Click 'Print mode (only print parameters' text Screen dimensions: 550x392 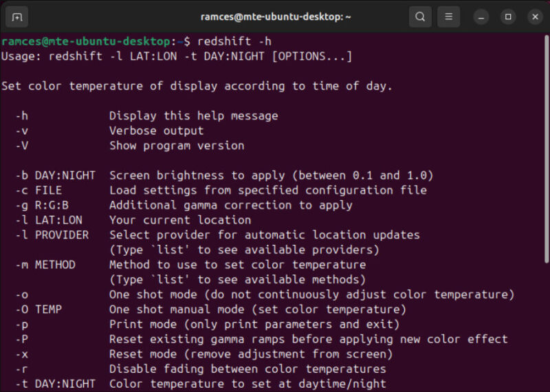tap(254, 325)
